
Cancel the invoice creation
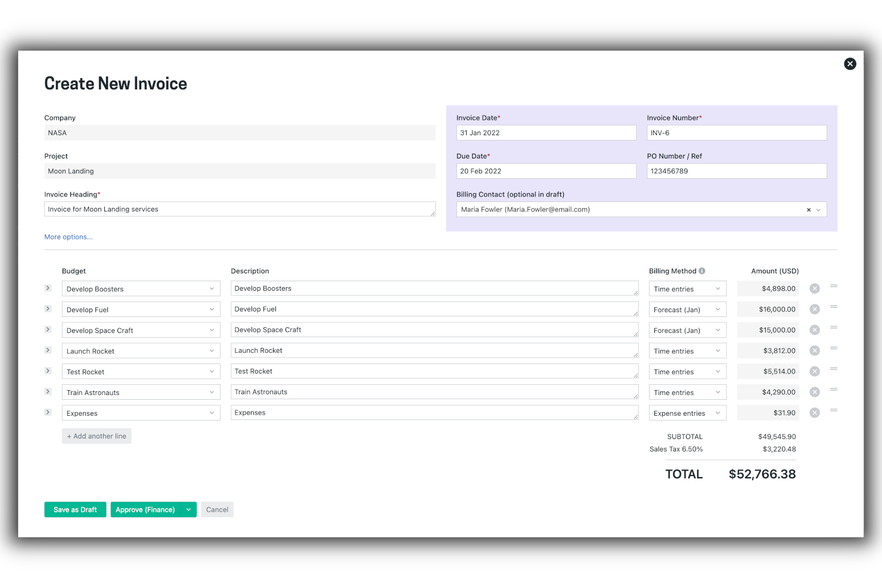(217, 510)
